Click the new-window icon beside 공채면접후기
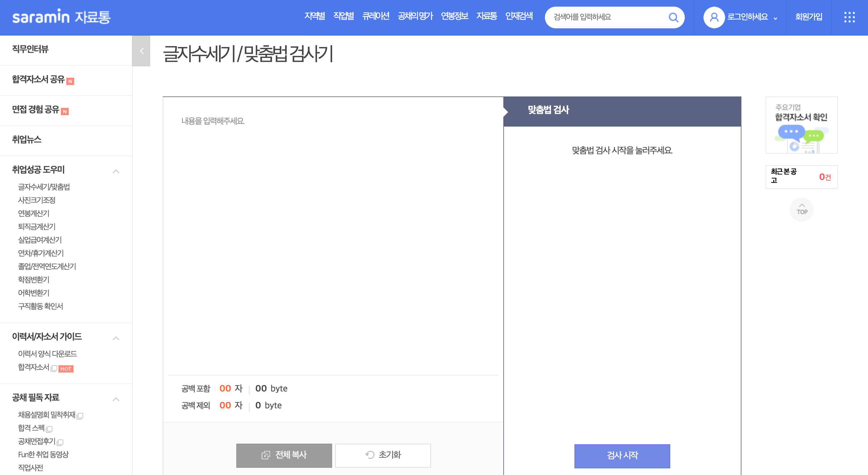Screen dimensions: 868x475 pos(60,442)
